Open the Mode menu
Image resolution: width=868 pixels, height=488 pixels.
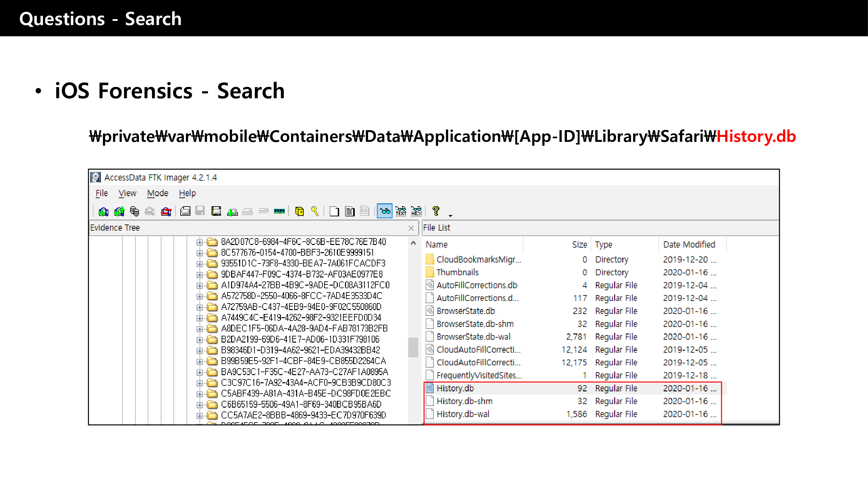(x=157, y=193)
